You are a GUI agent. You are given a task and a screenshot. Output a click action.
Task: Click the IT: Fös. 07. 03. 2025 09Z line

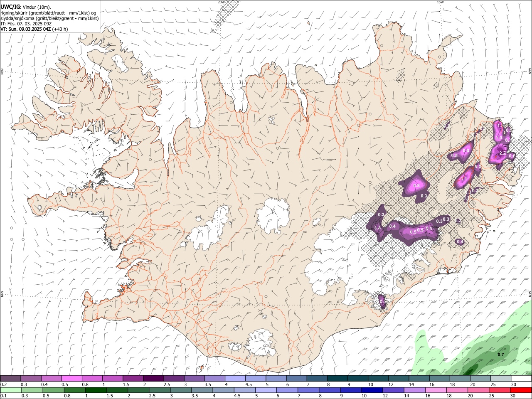[x=26, y=24]
